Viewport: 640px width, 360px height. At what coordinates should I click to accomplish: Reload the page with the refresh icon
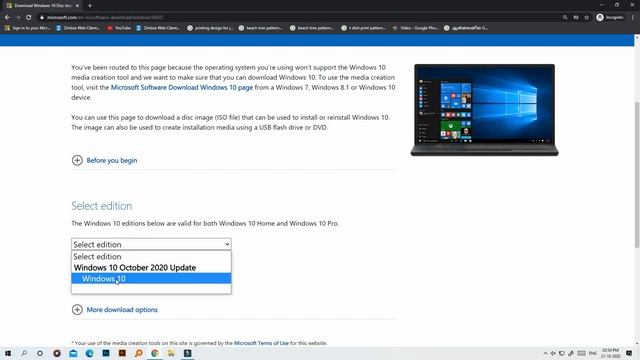[x=29, y=18]
